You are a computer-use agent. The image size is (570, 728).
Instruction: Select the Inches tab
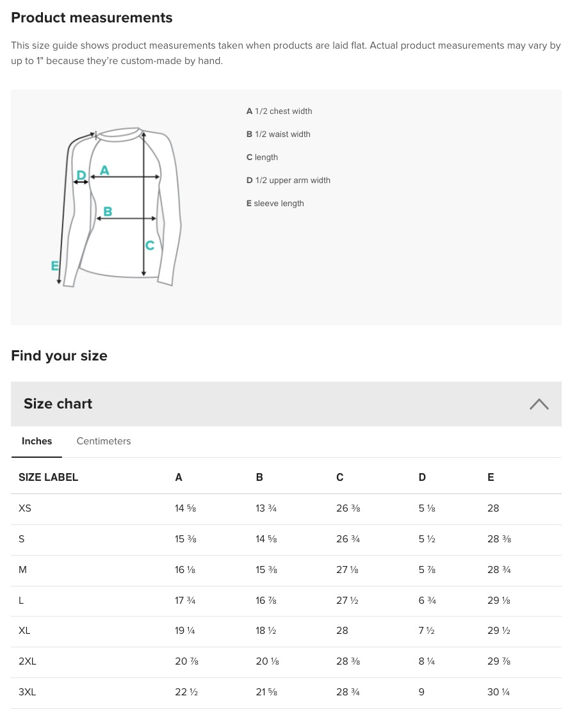pos(37,441)
